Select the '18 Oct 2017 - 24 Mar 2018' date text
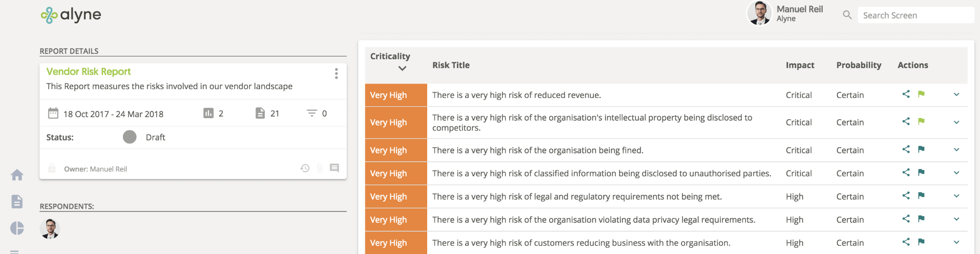The image size is (980, 254). 113,114
